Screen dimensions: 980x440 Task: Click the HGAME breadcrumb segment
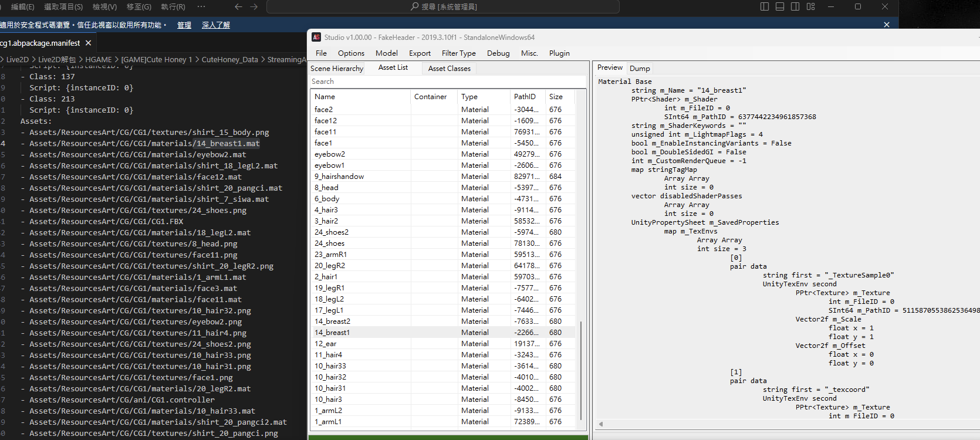click(x=99, y=59)
